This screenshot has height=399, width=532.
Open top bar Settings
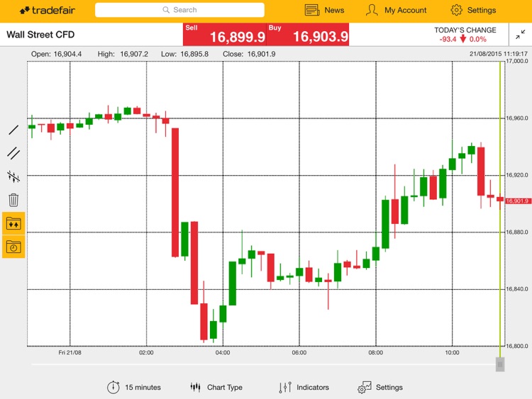pyautogui.click(x=473, y=10)
